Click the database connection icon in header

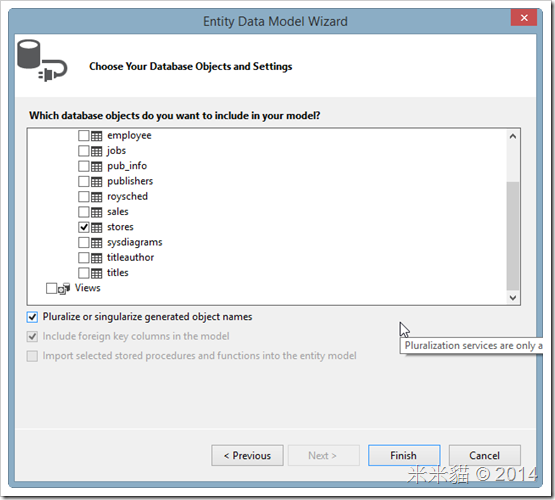pyautogui.click(x=42, y=60)
